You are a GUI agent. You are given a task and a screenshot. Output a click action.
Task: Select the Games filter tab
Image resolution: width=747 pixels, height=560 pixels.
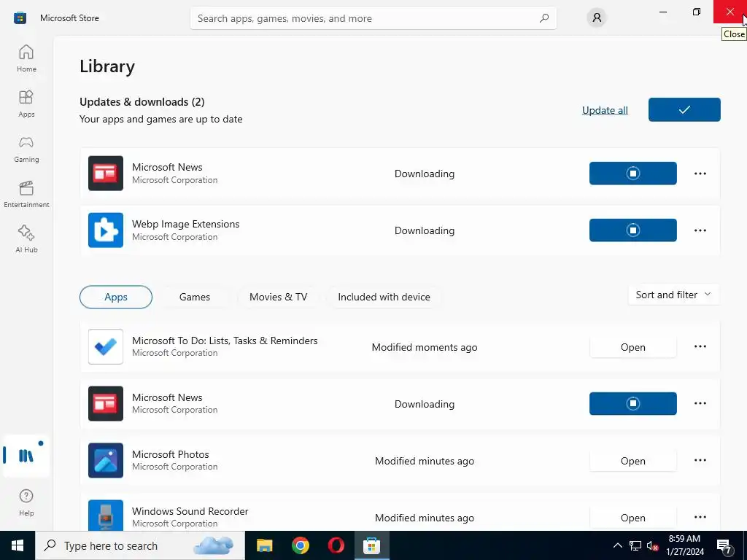(x=194, y=297)
